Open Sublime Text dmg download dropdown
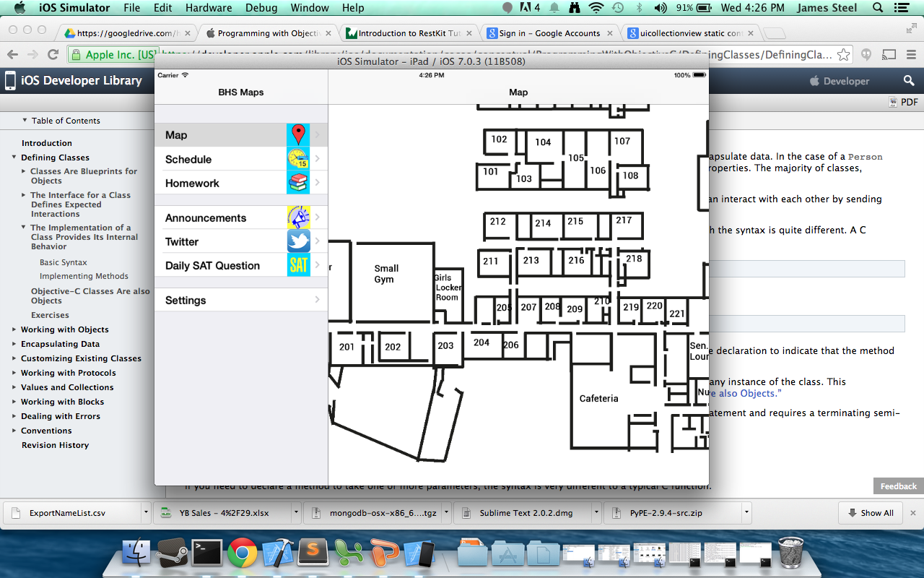Image resolution: width=924 pixels, height=578 pixels. tap(596, 513)
